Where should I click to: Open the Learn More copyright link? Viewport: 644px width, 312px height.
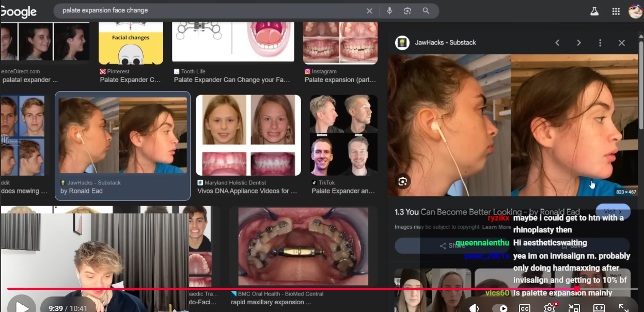coord(497,227)
